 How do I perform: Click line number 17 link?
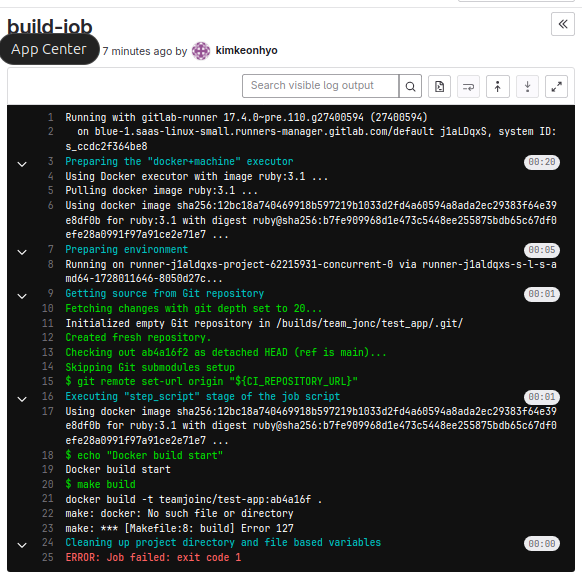tap(48, 411)
